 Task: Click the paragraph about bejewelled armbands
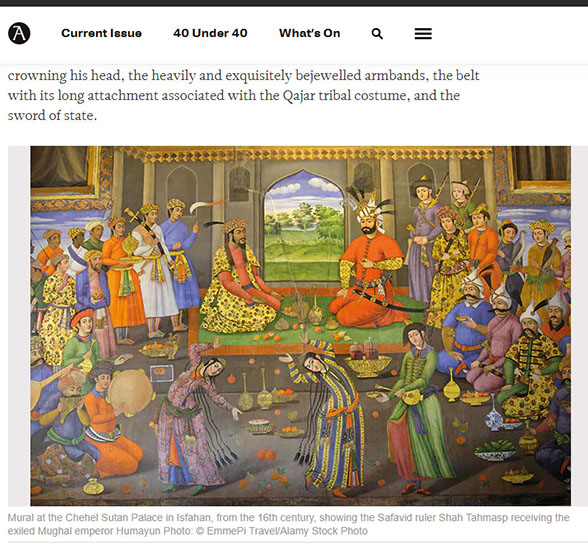click(243, 95)
